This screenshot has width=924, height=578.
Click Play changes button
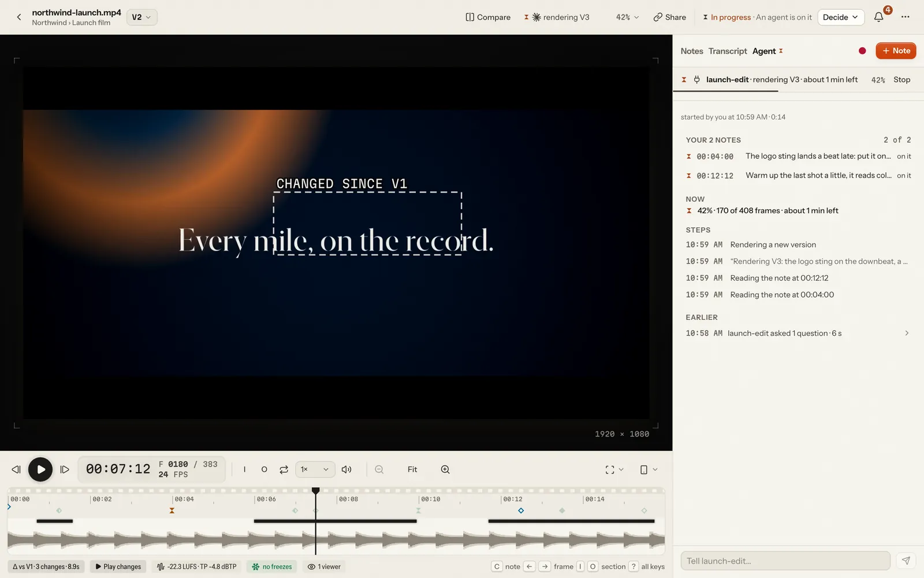[118, 566]
